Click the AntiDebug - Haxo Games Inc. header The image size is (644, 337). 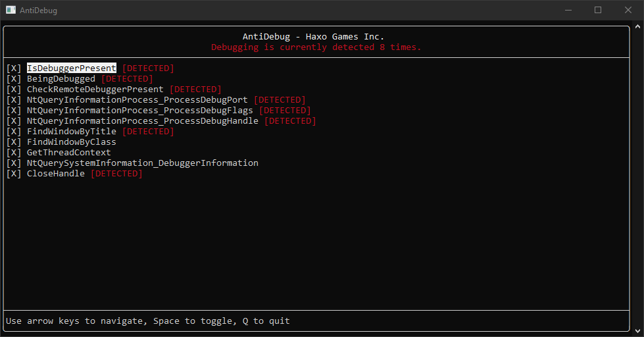pos(313,37)
